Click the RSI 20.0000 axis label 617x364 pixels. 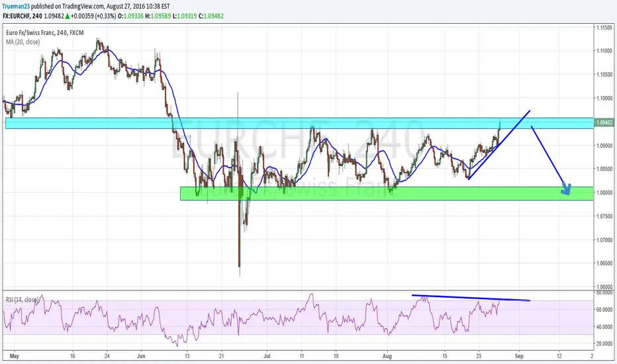[604, 343]
